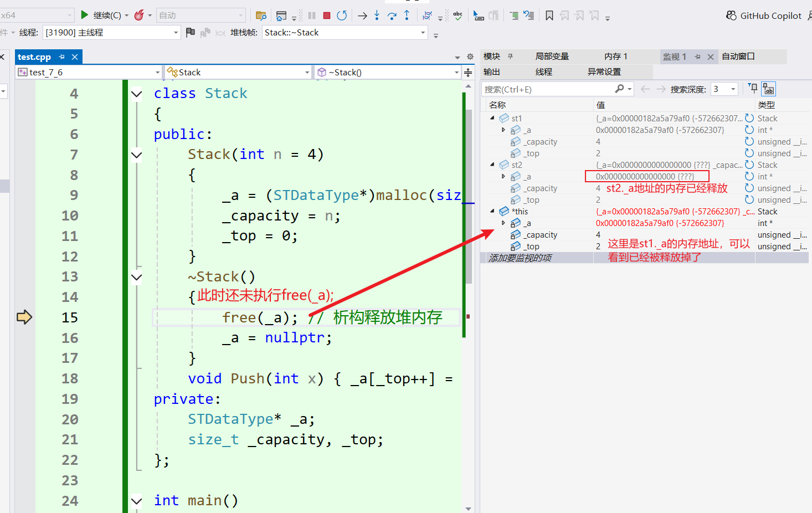812x513 pixels.
Task: Open the Continue button dropdown arrow
Action: click(x=126, y=16)
